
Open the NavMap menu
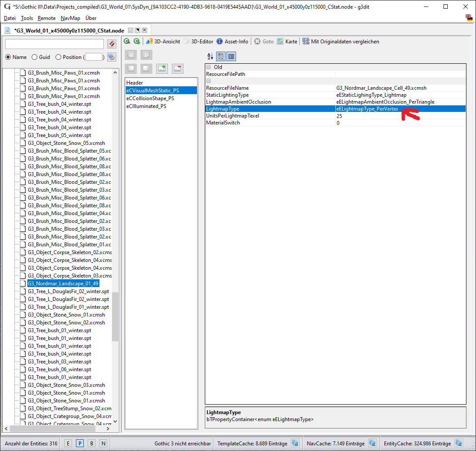point(70,18)
